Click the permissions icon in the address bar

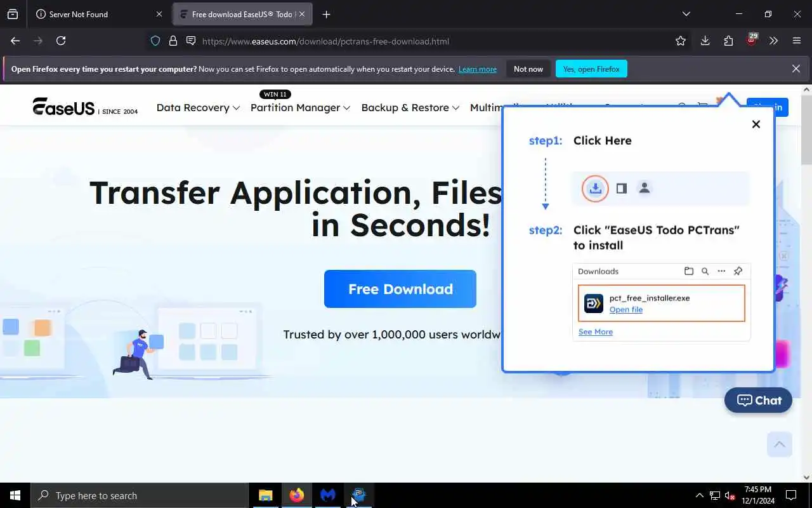coord(190,41)
